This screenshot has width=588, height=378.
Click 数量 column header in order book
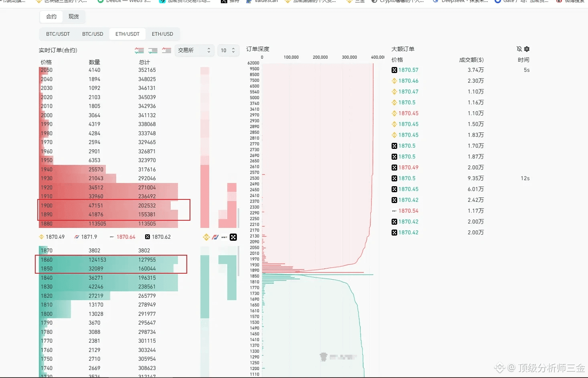pyautogui.click(x=95, y=62)
